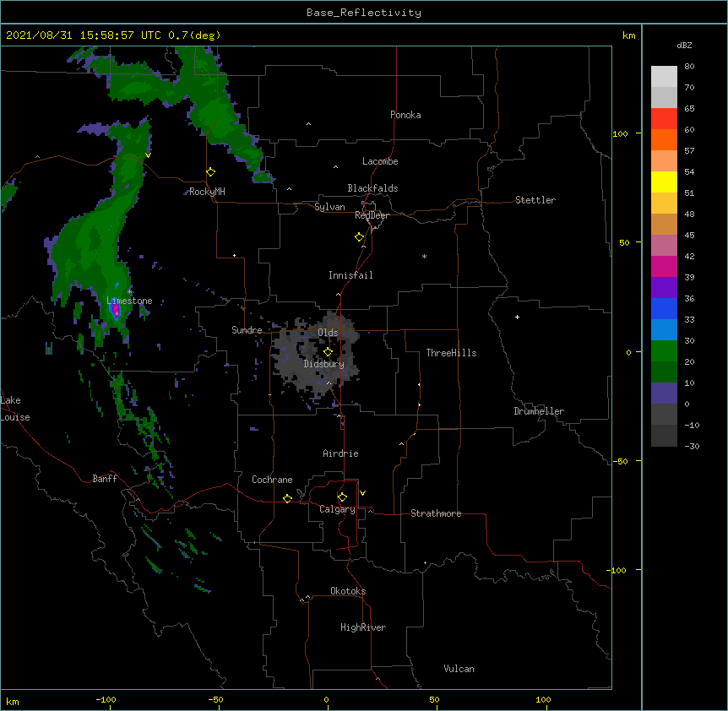
Task: Click the Calgary city label
Action: pos(338,509)
